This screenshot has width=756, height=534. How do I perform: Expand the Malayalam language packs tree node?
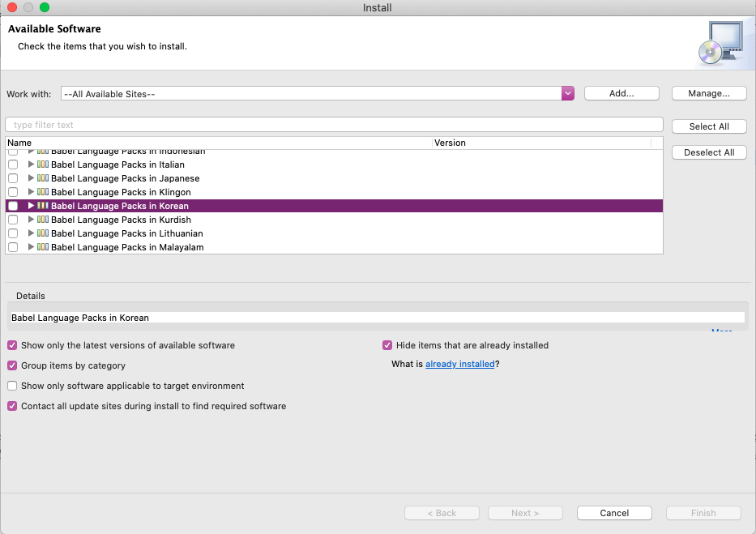31,247
